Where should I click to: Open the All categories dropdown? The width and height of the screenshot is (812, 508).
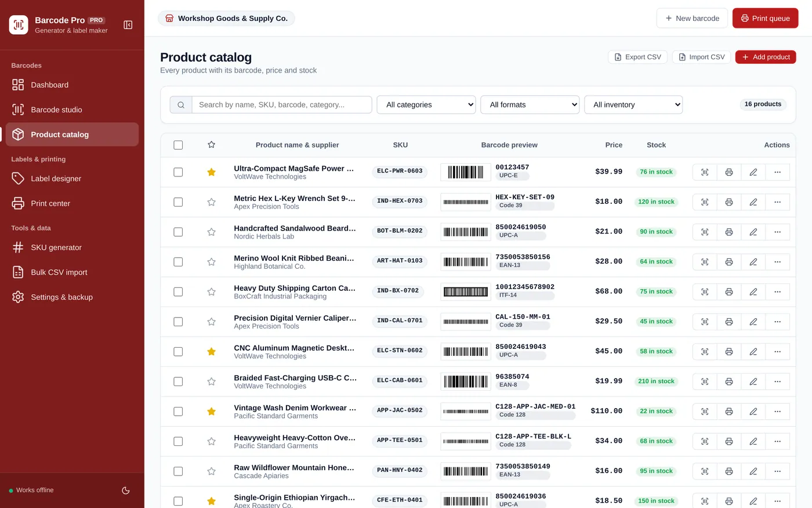coord(426,105)
